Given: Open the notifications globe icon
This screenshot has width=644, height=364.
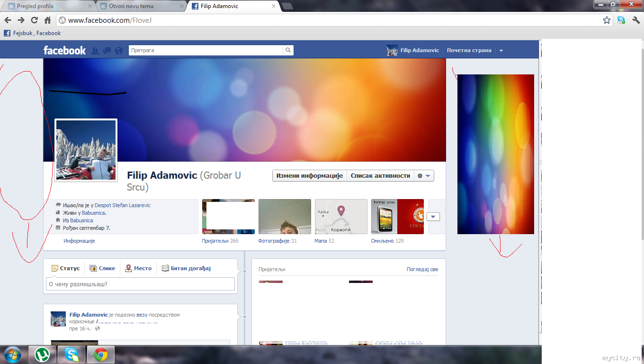Looking at the screenshot, I should pyautogui.click(x=119, y=51).
